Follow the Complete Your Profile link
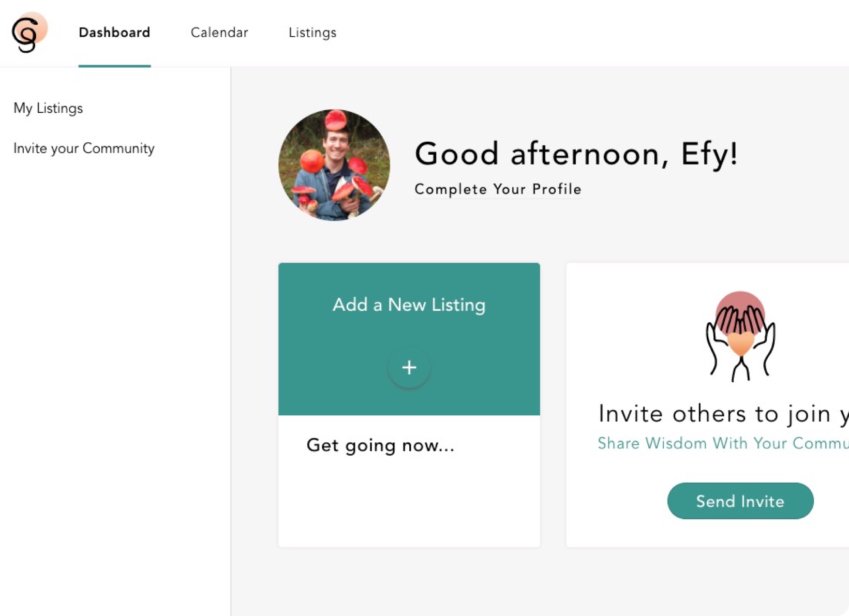The image size is (849, 616). 498,189
